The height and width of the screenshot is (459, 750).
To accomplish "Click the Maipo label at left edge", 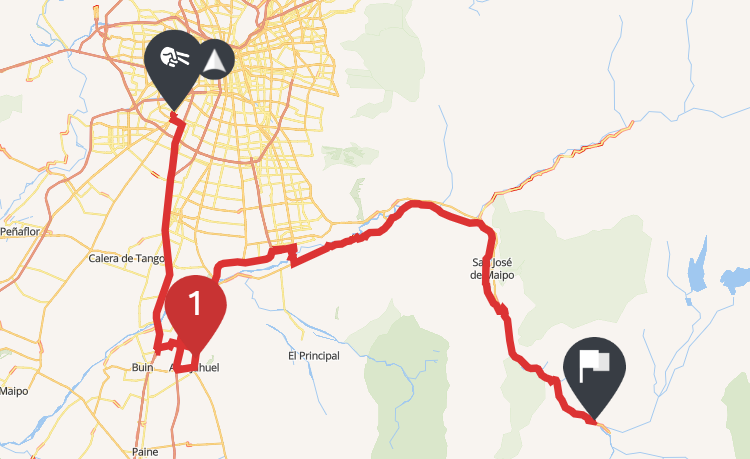I will (14, 392).
